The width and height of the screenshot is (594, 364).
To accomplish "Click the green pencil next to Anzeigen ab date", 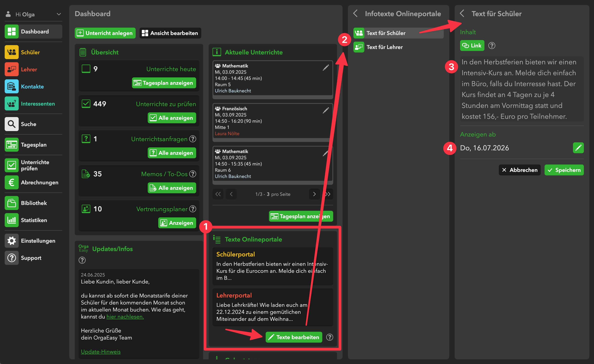I will [x=578, y=148].
